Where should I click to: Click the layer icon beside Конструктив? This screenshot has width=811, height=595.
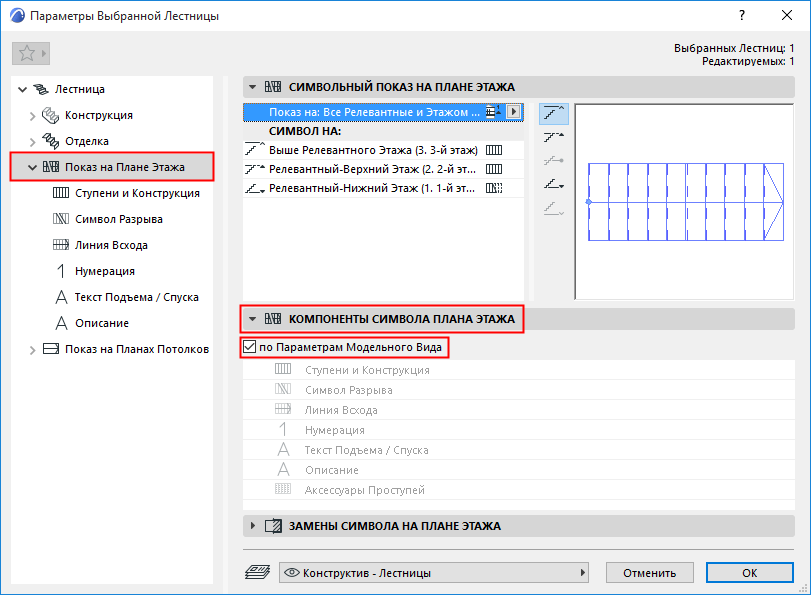(257, 572)
